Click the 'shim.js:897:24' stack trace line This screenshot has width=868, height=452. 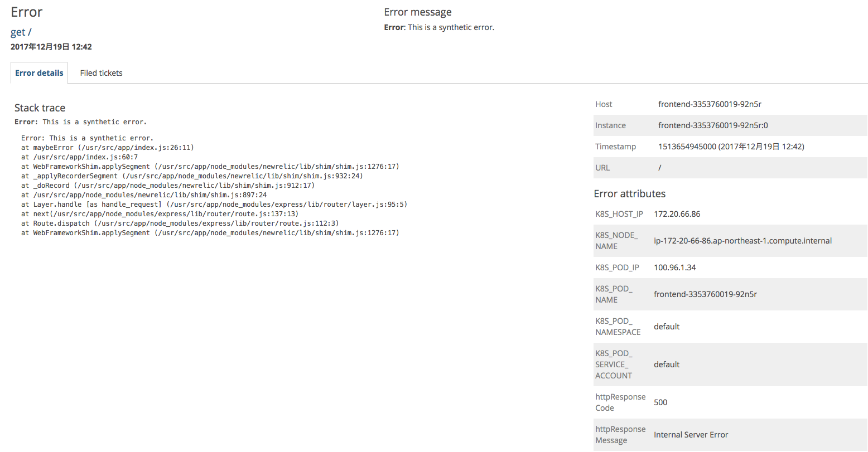[x=144, y=195]
